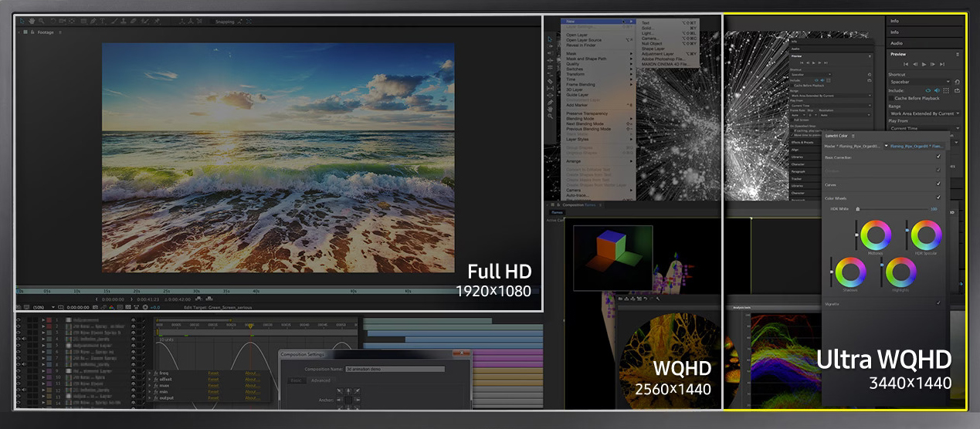Viewport: 980px width, 429px height.
Task: Click Midtones luminance slider beside wheel
Action: pos(856,235)
